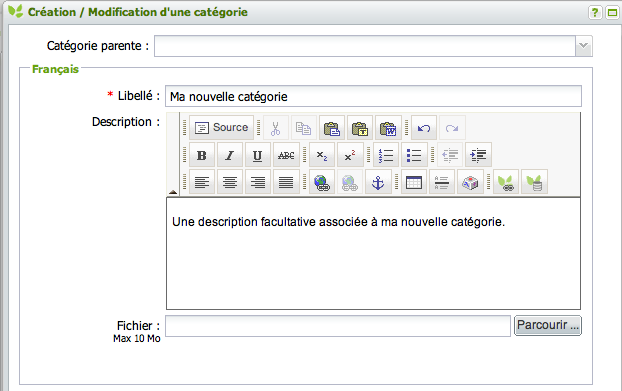The height and width of the screenshot is (391, 622).
Task: Undo the last edit
Action: tap(424, 128)
